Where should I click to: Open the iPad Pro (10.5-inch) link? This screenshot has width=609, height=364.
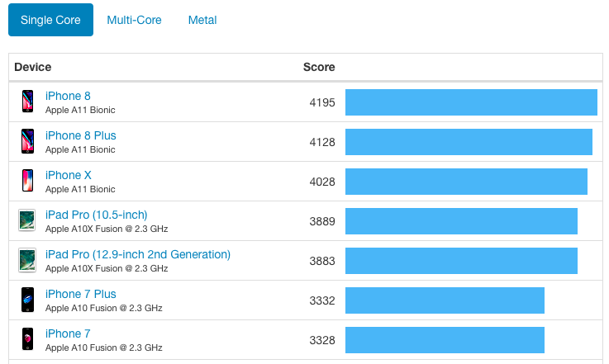(96, 215)
